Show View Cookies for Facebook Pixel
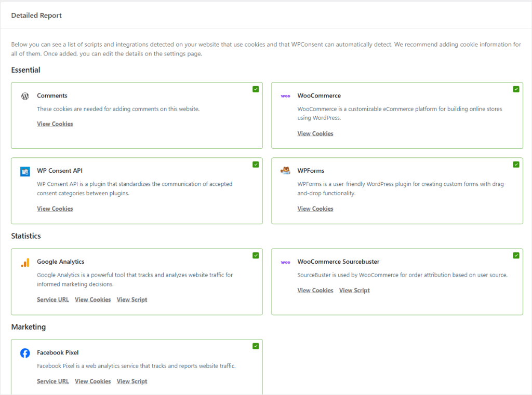Image resolution: width=532 pixels, height=395 pixels. pyautogui.click(x=92, y=382)
